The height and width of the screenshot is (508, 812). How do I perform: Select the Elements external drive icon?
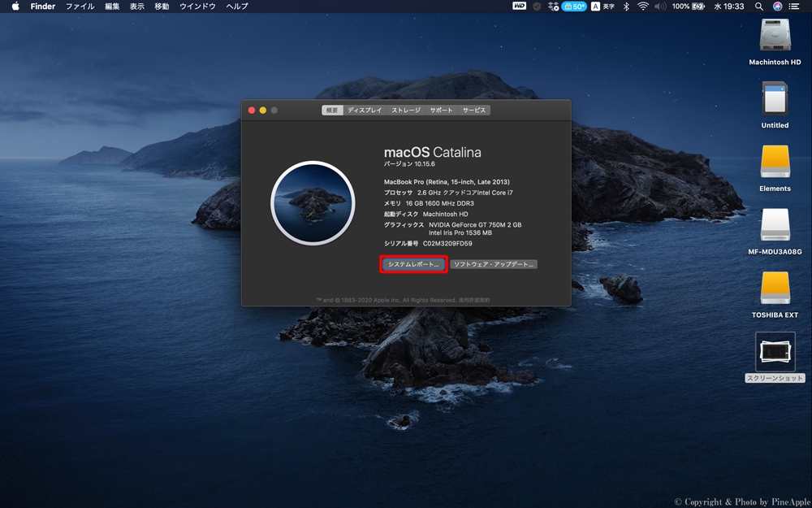[x=775, y=162]
